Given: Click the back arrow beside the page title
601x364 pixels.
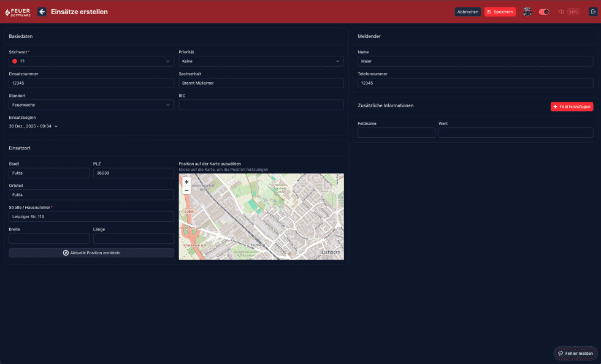Looking at the screenshot, I should tap(41, 11).
